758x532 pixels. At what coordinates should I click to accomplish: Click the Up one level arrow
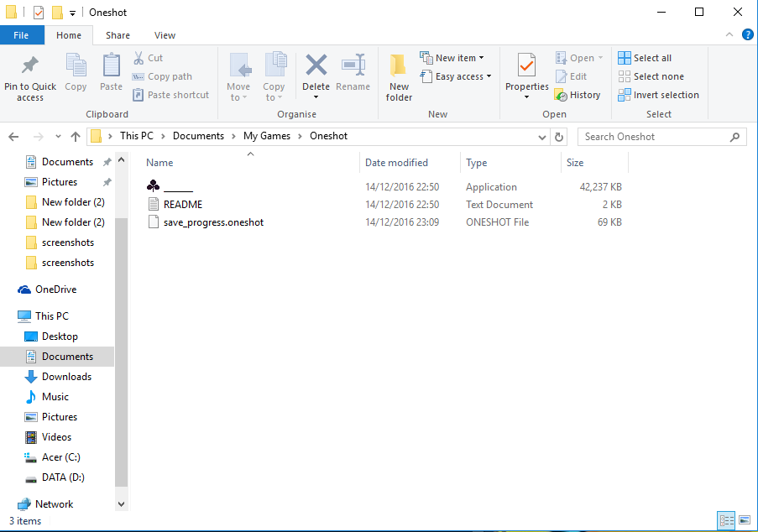(76, 137)
